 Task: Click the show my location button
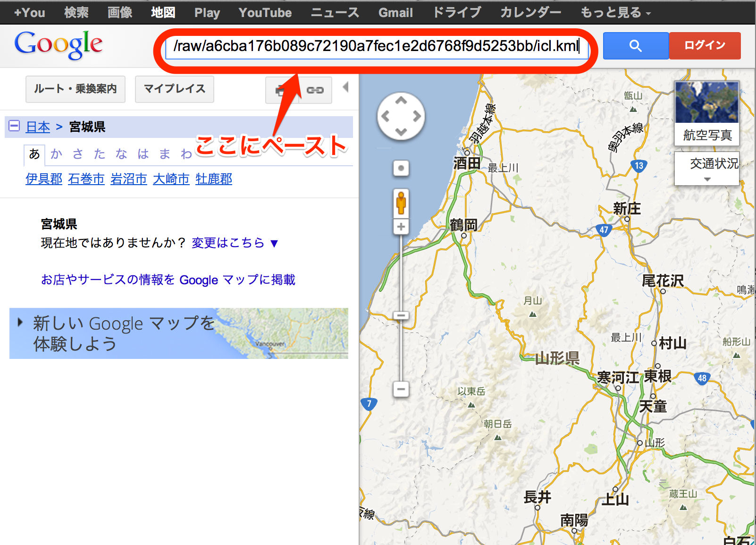coord(401,168)
